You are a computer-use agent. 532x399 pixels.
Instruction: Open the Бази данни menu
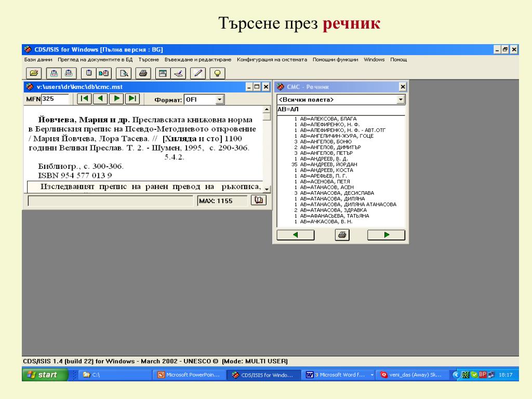click(38, 60)
